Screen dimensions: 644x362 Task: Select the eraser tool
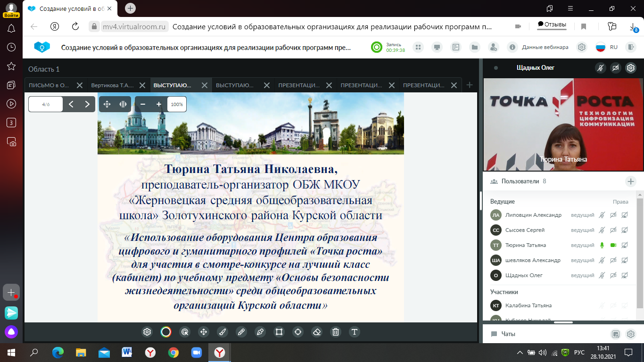pos(317,332)
